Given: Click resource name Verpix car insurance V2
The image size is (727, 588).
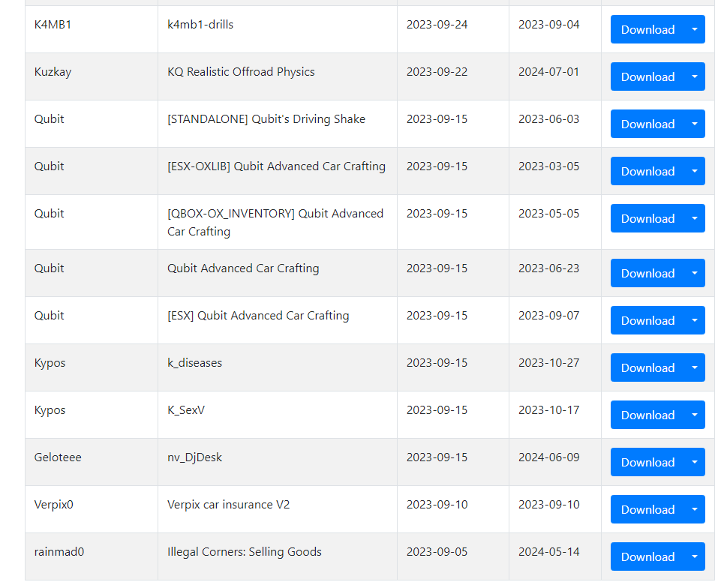Looking at the screenshot, I should (x=229, y=505).
